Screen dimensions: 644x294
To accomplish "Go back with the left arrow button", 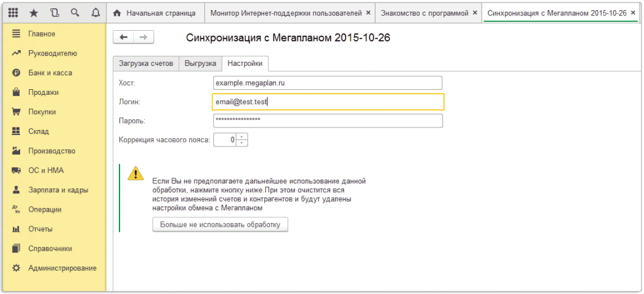I will [x=123, y=37].
